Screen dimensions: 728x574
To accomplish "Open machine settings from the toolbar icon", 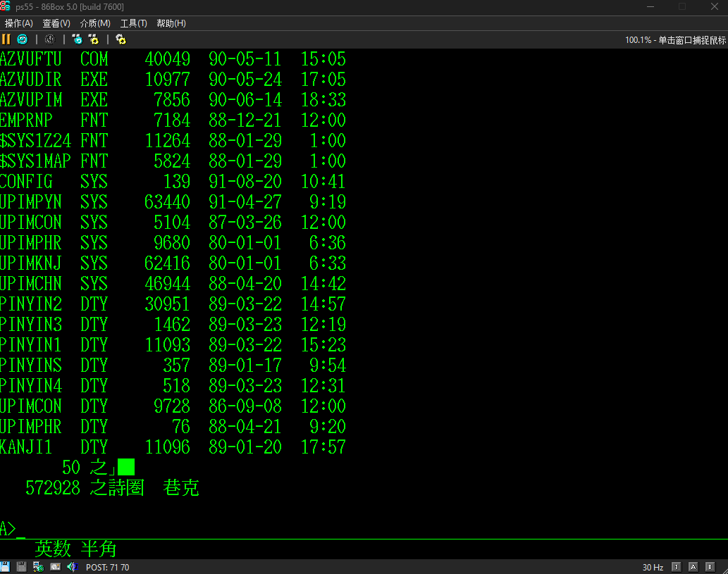I will [121, 39].
